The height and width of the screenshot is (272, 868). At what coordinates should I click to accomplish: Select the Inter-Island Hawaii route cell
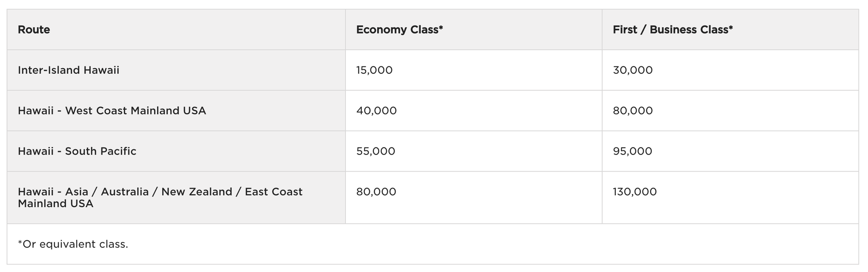click(x=176, y=70)
